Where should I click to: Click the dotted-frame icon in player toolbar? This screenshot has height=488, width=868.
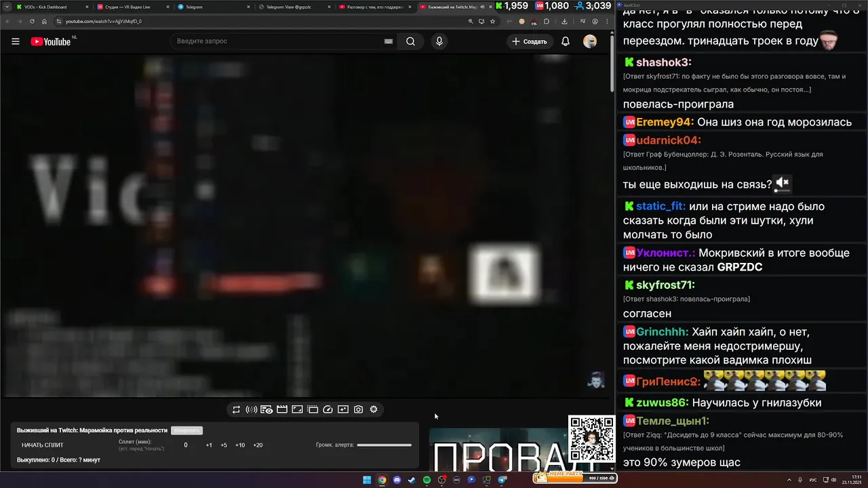(313, 409)
